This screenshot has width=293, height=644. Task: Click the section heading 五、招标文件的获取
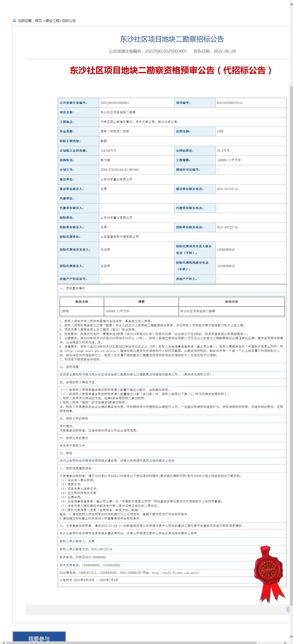74,419
